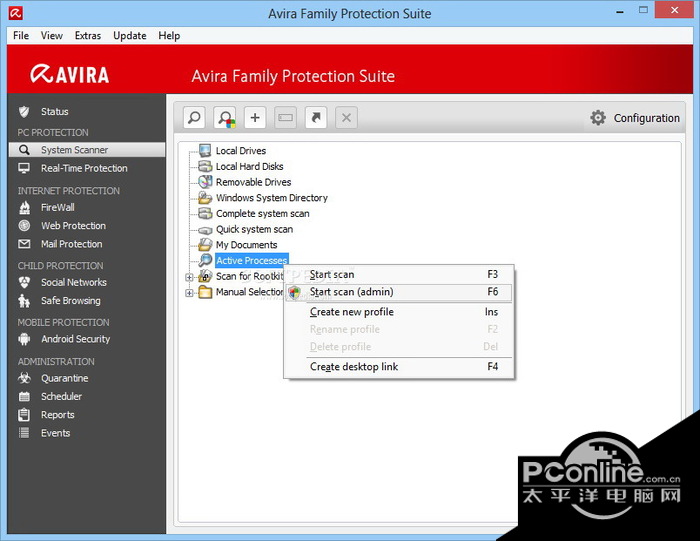Click the Real-Time Protection monitor icon
The image size is (700, 541).
click(24, 168)
